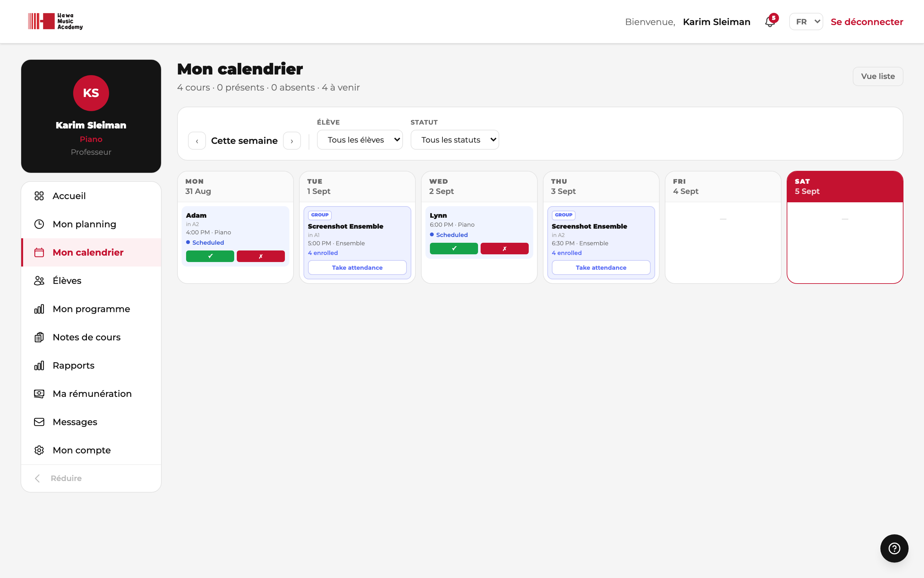Mark Lynn's lesson as present
924x578 pixels.
click(454, 249)
